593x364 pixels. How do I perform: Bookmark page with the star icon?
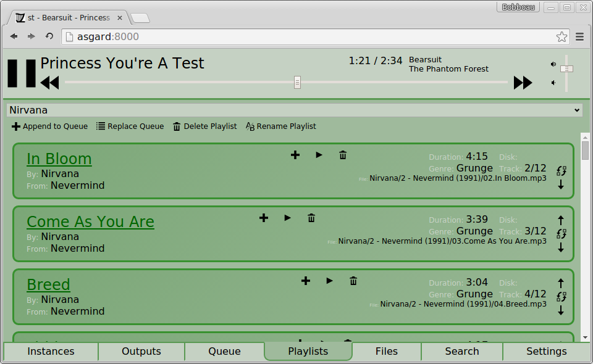click(561, 36)
